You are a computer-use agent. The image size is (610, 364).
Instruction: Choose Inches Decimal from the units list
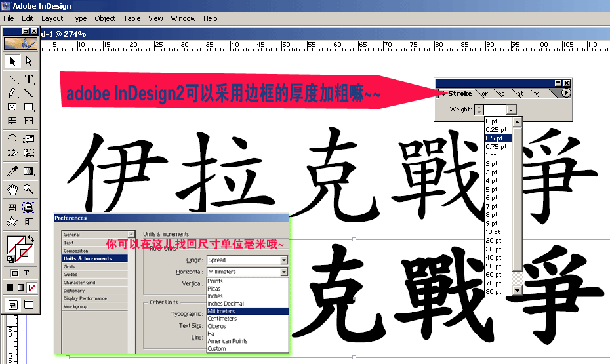point(248,304)
